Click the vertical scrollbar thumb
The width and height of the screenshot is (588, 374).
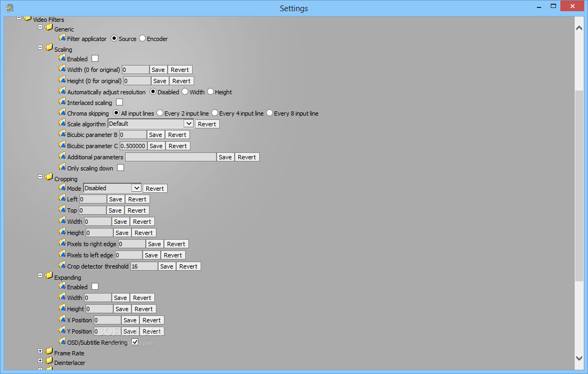click(x=579, y=185)
